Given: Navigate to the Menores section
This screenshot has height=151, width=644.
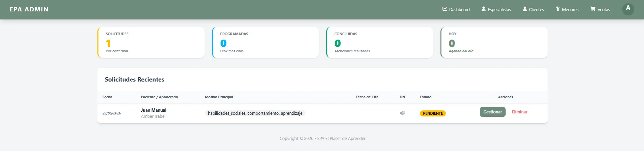Looking at the screenshot, I should pos(567,9).
